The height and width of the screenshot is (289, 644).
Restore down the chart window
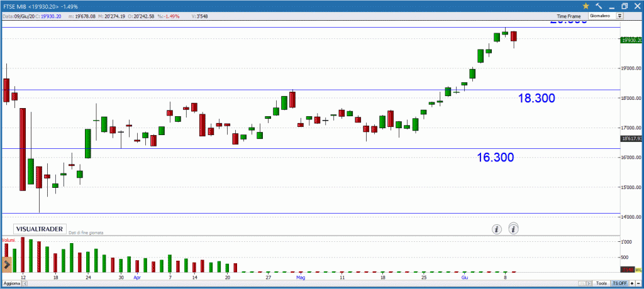click(625, 6)
